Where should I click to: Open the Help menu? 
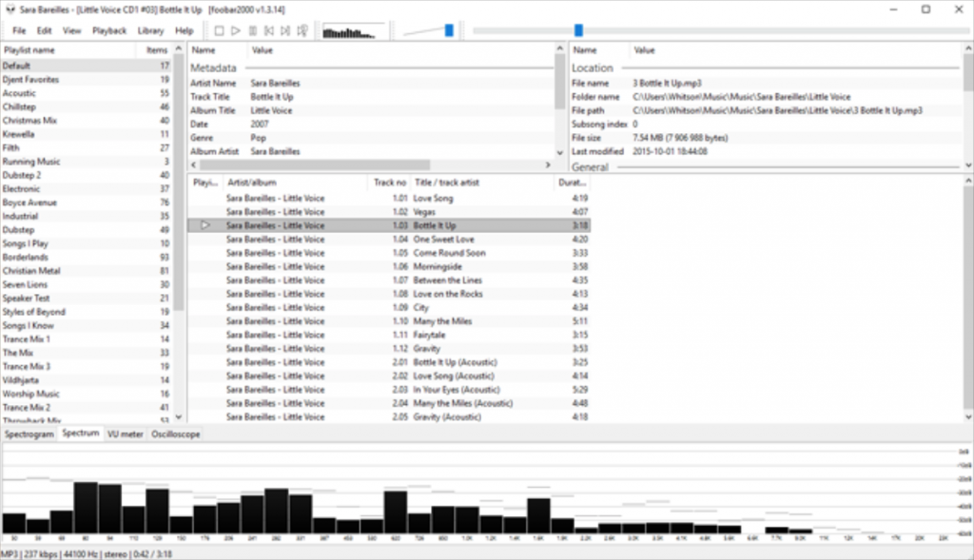click(x=184, y=30)
